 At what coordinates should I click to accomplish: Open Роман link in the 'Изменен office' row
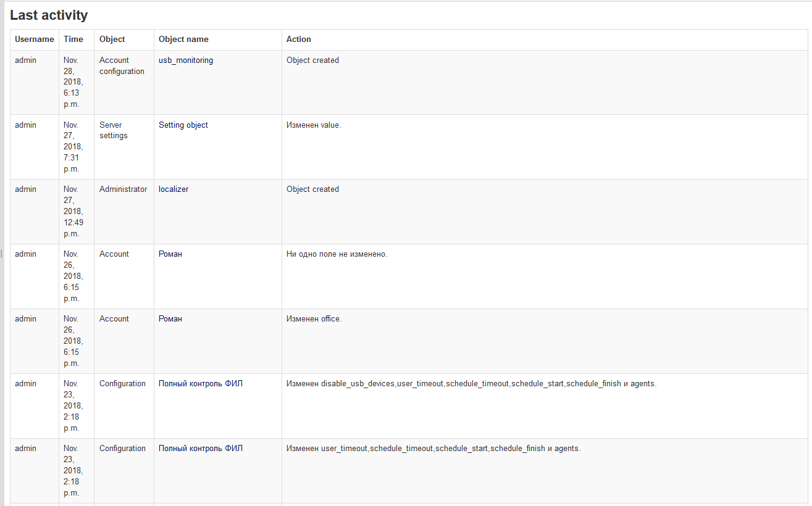(x=170, y=319)
